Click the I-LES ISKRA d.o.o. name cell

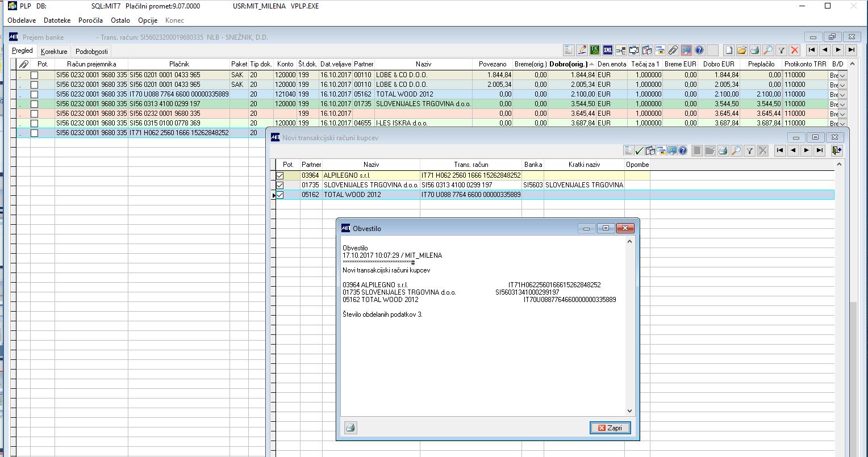click(423, 123)
